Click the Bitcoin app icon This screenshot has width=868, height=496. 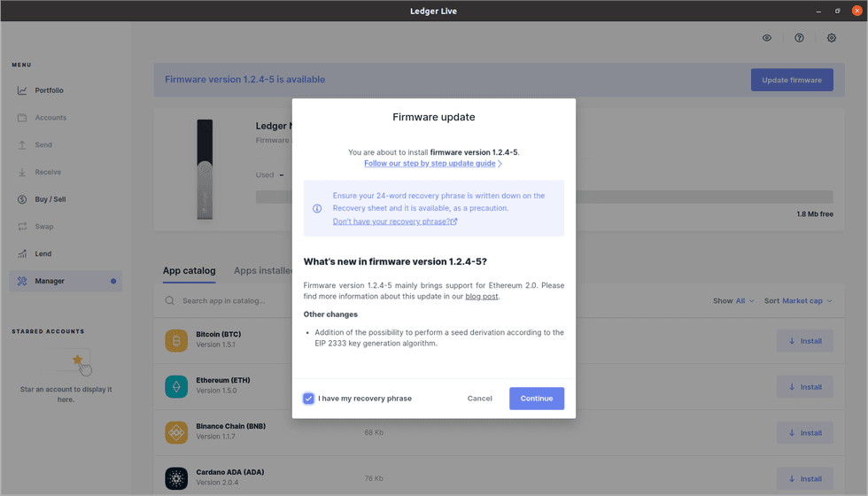pos(176,341)
